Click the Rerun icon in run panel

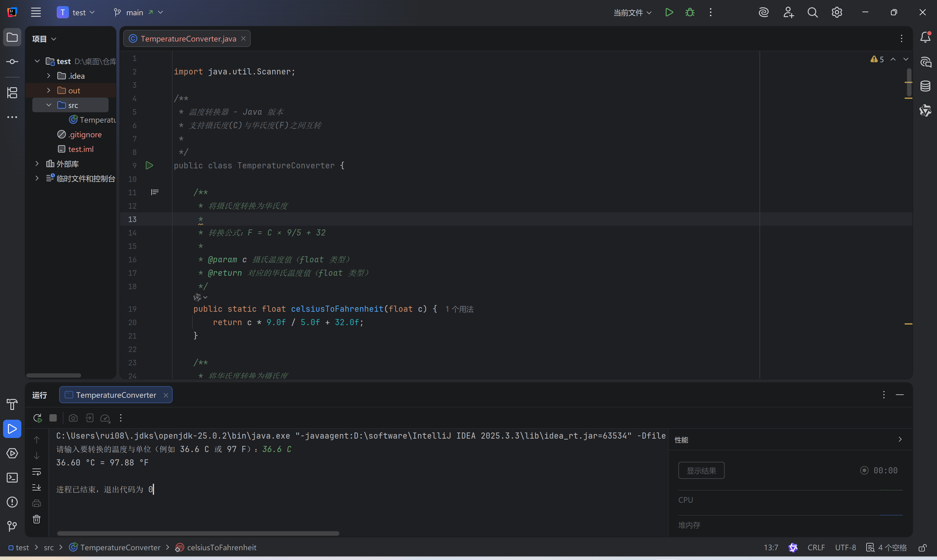click(x=37, y=418)
